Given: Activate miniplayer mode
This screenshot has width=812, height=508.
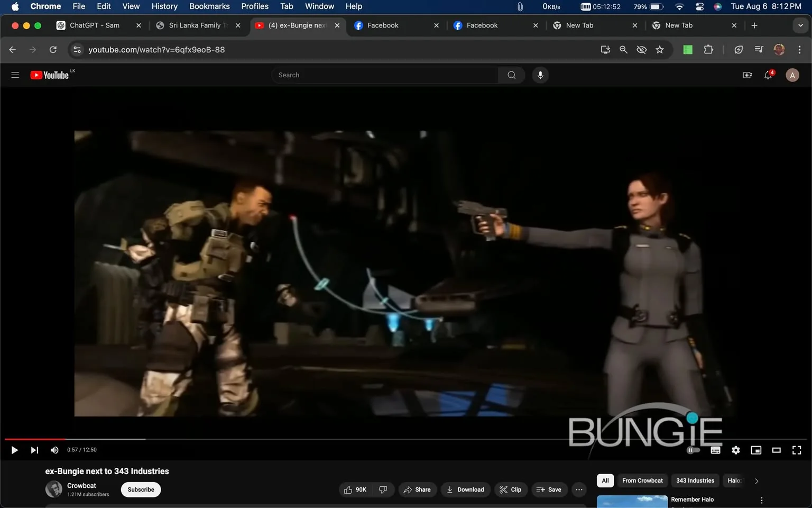Looking at the screenshot, I should click(x=755, y=450).
